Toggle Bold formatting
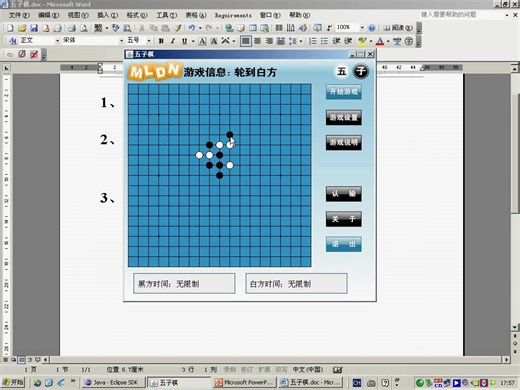Image resolution: width=520 pixels, height=390 pixels. point(161,41)
